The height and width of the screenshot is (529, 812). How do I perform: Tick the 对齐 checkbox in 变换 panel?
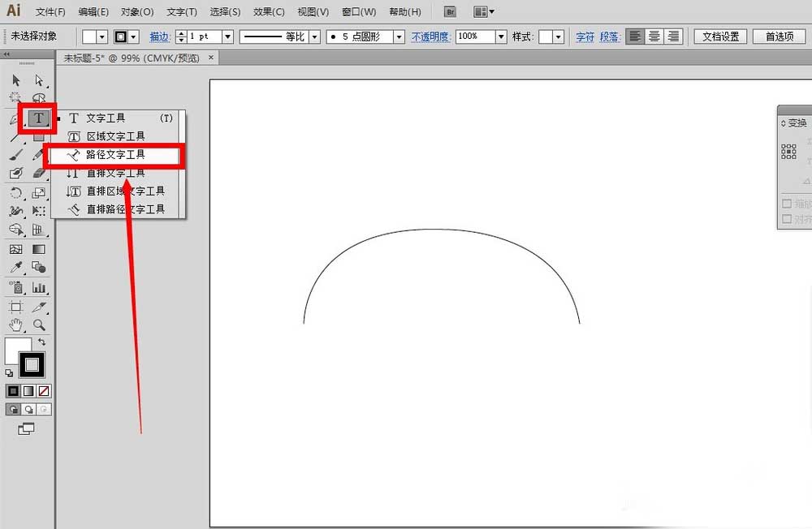click(787, 219)
